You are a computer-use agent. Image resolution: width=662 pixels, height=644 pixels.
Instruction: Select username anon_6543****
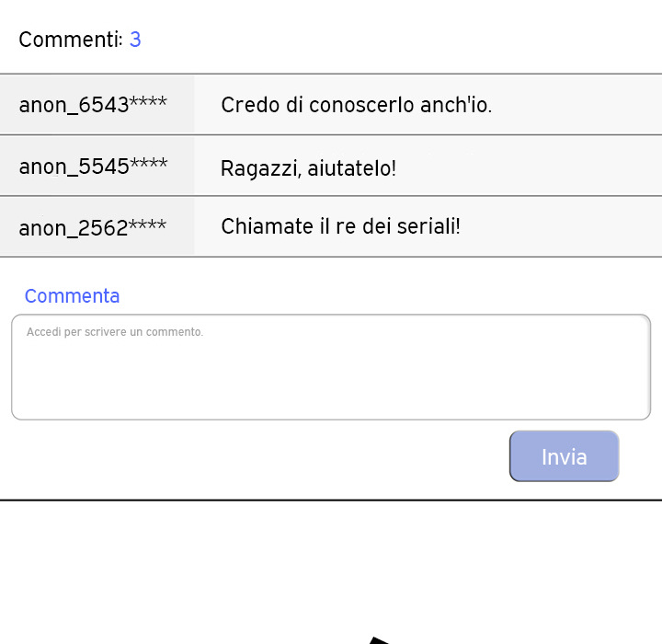[93, 105]
